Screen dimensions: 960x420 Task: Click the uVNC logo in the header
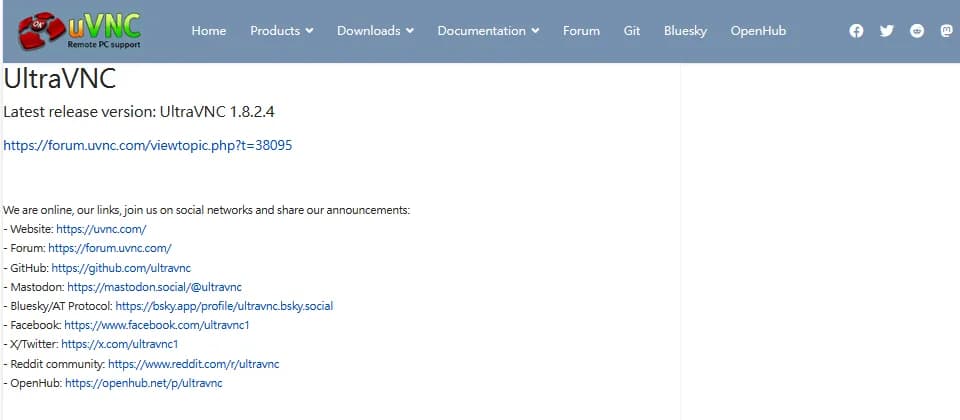(80, 31)
